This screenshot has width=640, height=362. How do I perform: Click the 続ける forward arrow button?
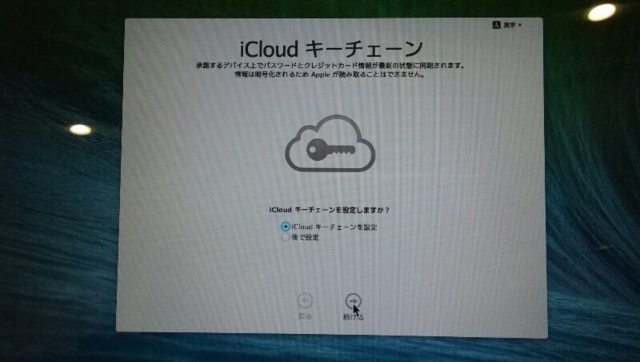[x=353, y=301]
